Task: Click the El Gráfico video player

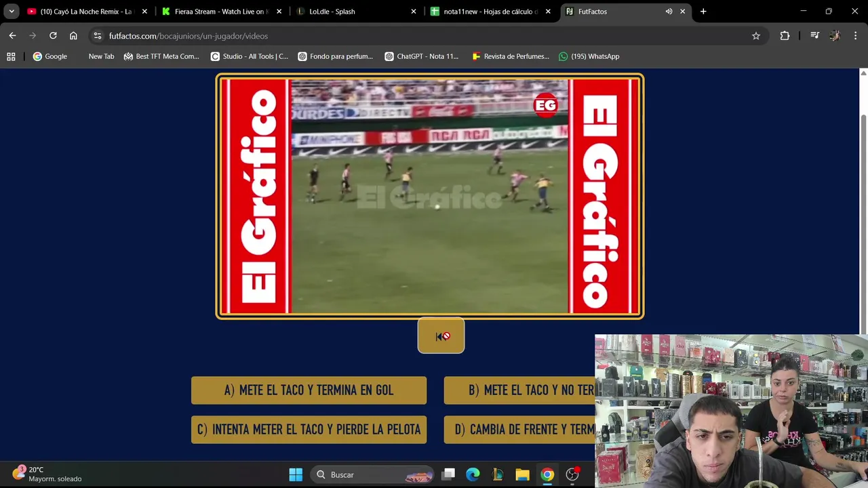Action: (430, 196)
